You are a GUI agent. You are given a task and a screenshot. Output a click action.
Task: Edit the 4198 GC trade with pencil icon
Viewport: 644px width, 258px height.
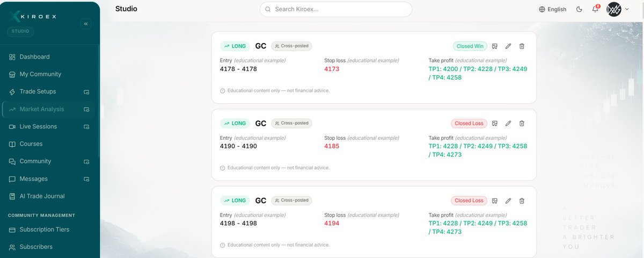[508, 200]
